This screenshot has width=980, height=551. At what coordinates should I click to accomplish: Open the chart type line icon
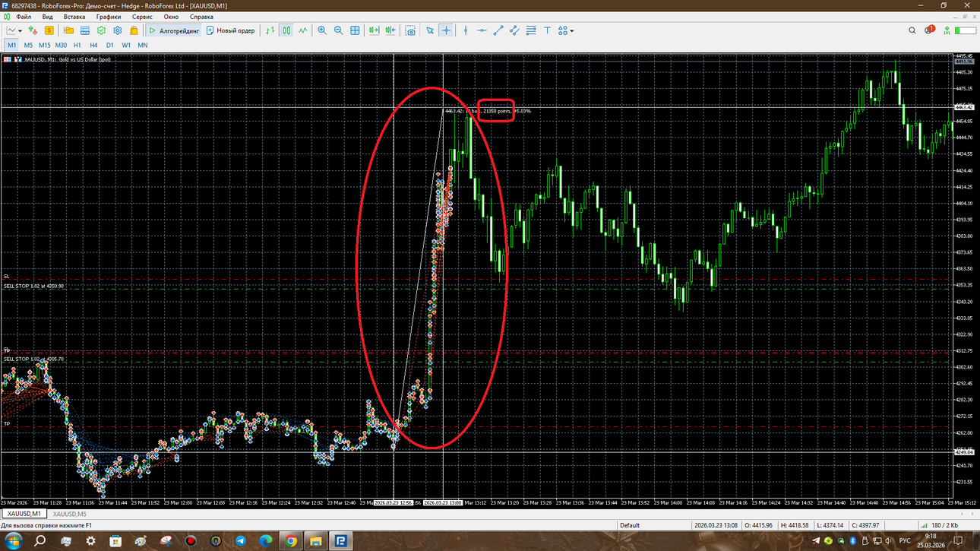[x=11, y=30]
